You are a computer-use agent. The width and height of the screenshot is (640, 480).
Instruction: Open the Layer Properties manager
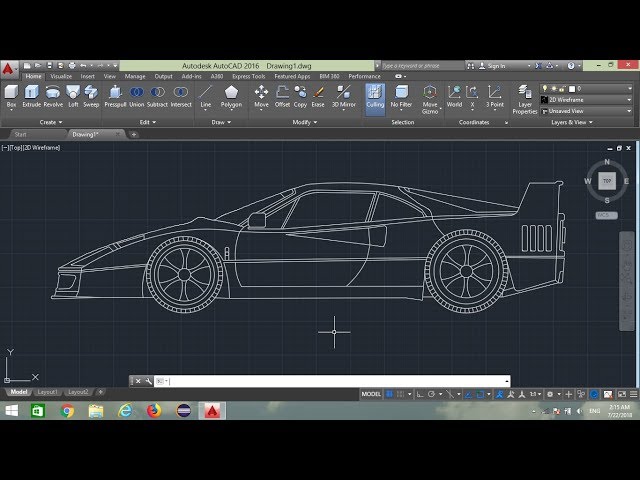[525, 99]
